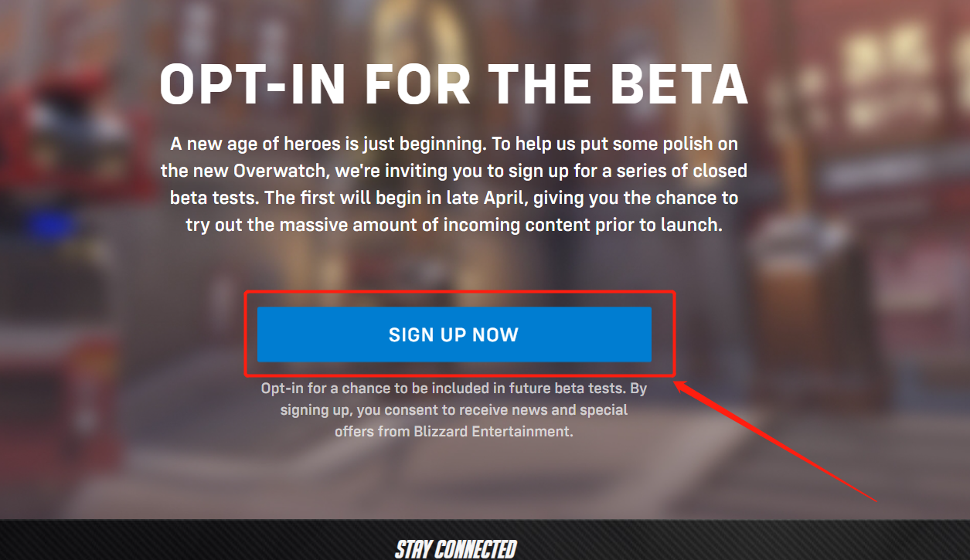Click the OPT-IN FOR THE BETA heading

(x=454, y=84)
